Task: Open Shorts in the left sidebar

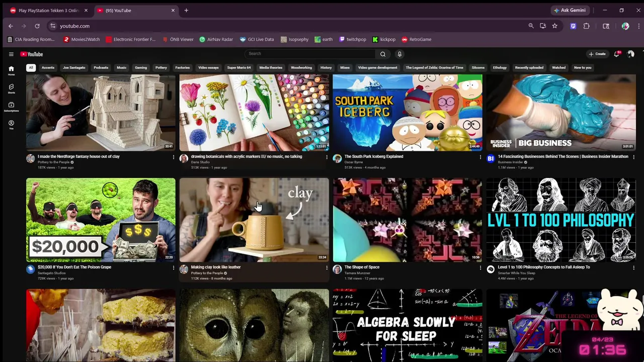Action: 11,88
